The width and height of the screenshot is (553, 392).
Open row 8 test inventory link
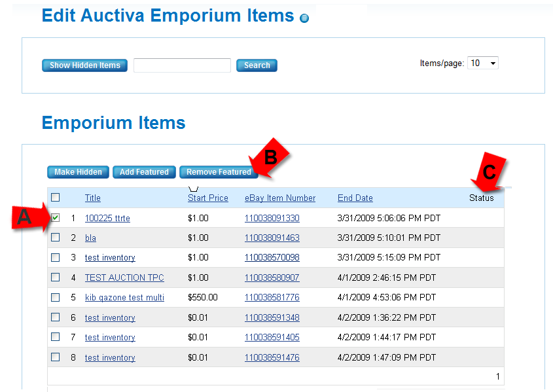click(110, 357)
